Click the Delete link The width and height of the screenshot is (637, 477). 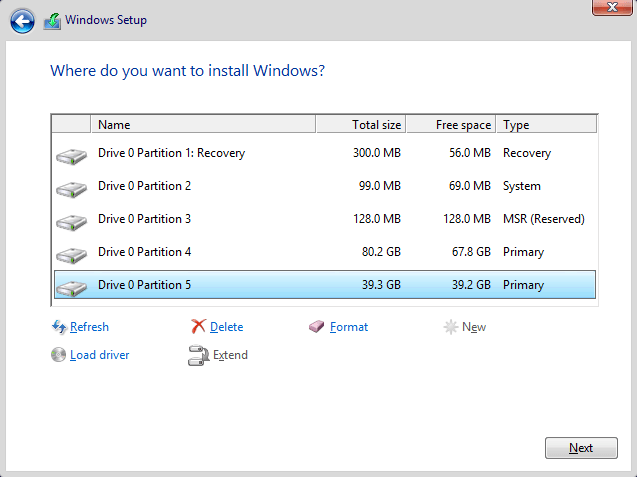(x=227, y=327)
